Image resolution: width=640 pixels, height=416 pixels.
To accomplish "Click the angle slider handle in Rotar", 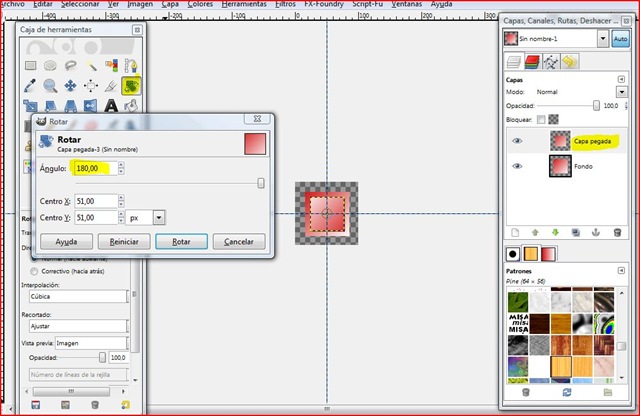I will [261, 183].
